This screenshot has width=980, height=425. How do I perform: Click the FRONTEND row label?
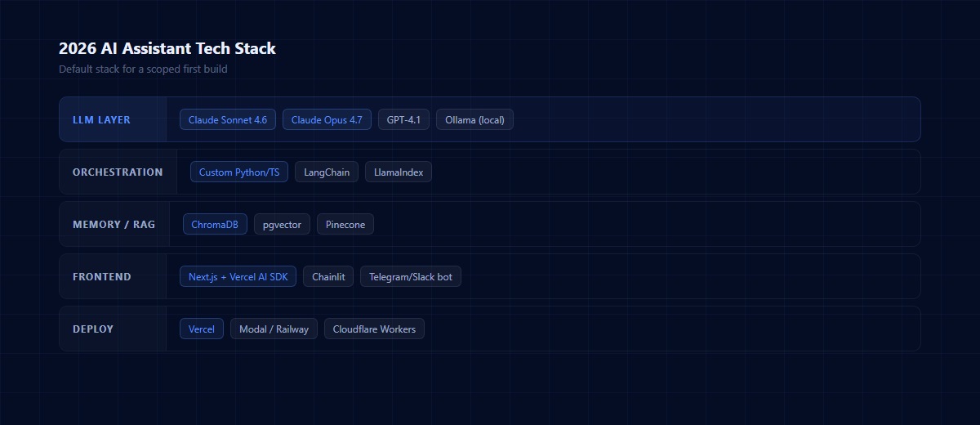(101, 277)
